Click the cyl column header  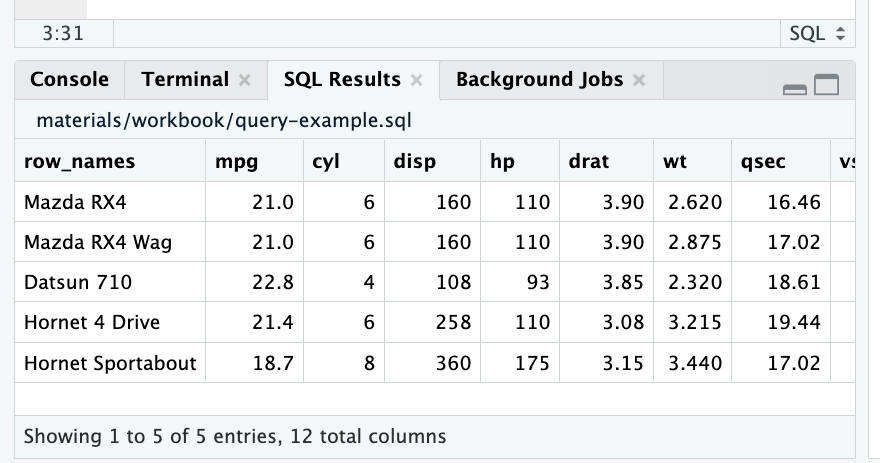tap(326, 161)
